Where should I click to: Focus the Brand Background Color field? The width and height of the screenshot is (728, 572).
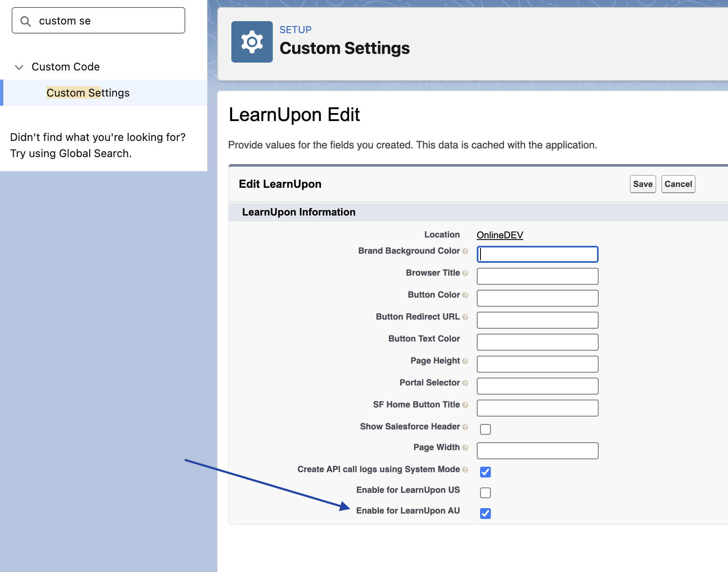click(537, 254)
